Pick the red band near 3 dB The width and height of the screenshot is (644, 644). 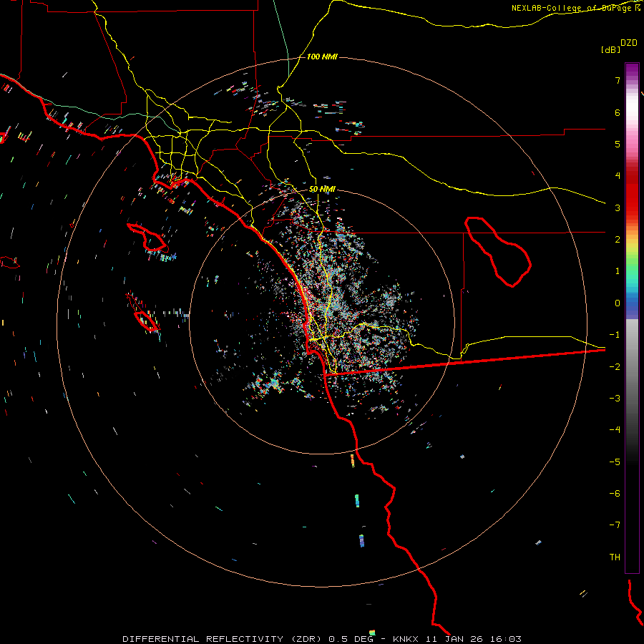pyautogui.click(x=632, y=201)
